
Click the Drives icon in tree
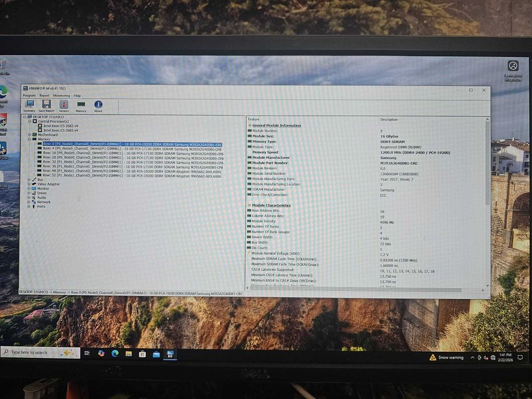point(34,193)
